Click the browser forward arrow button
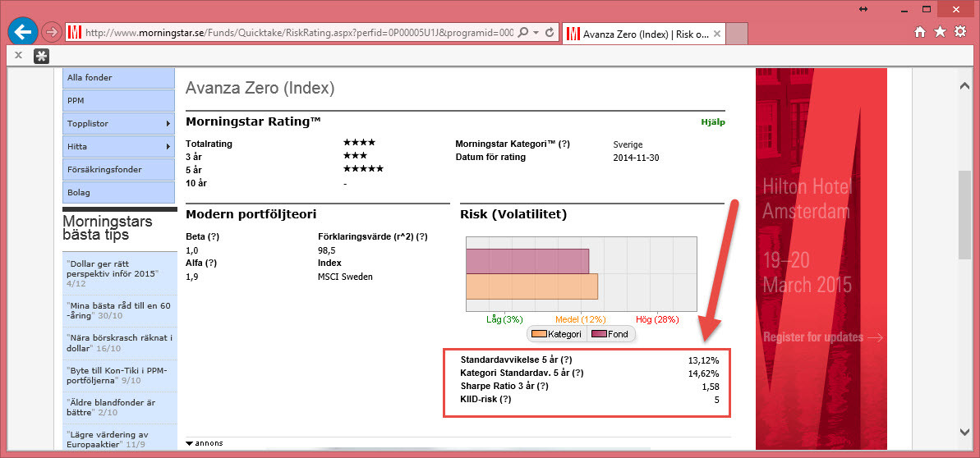This screenshot has width=980, height=458. point(51,33)
